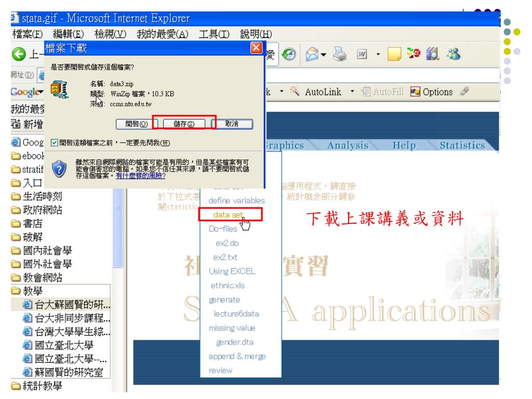
Task: Open the 工具(T) menu
Action: point(214,34)
